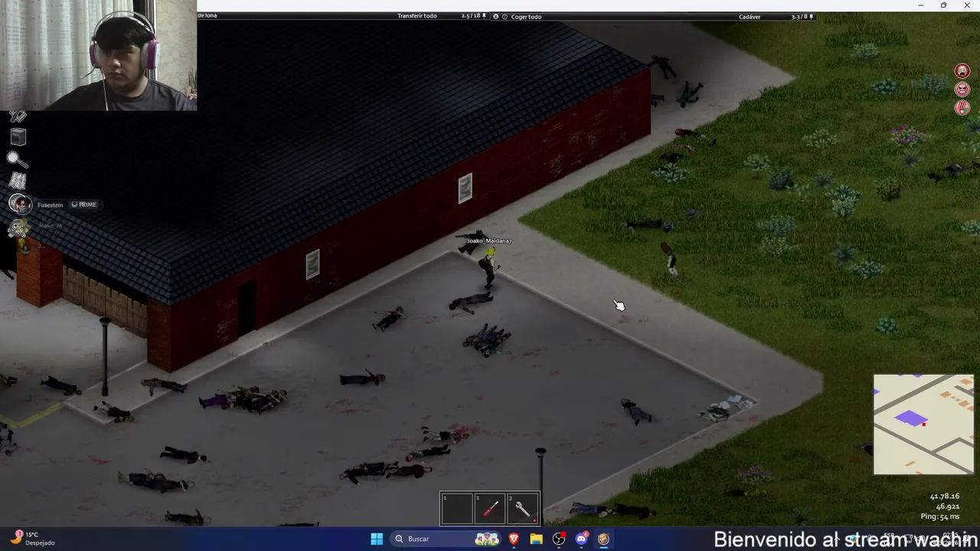The height and width of the screenshot is (551, 980).
Task: Click the Ping: 54 ms readout
Action: coord(939,517)
